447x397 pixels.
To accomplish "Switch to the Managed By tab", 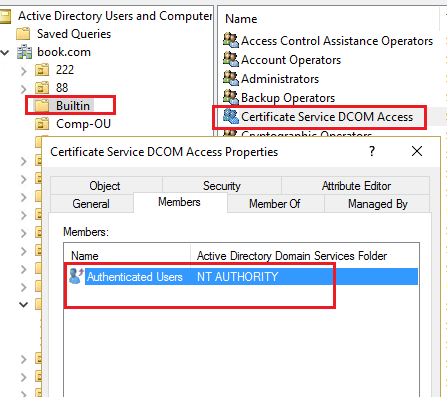I will point(377,204).
